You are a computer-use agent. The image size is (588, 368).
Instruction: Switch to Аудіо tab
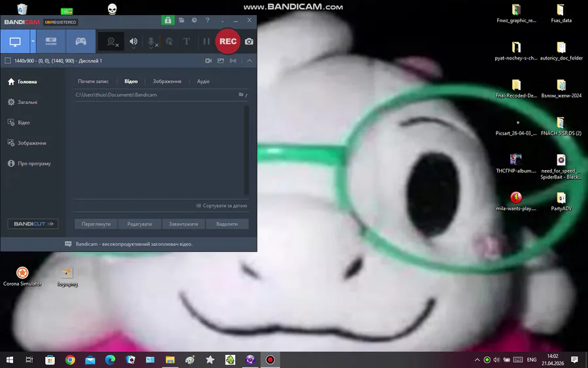203,82
